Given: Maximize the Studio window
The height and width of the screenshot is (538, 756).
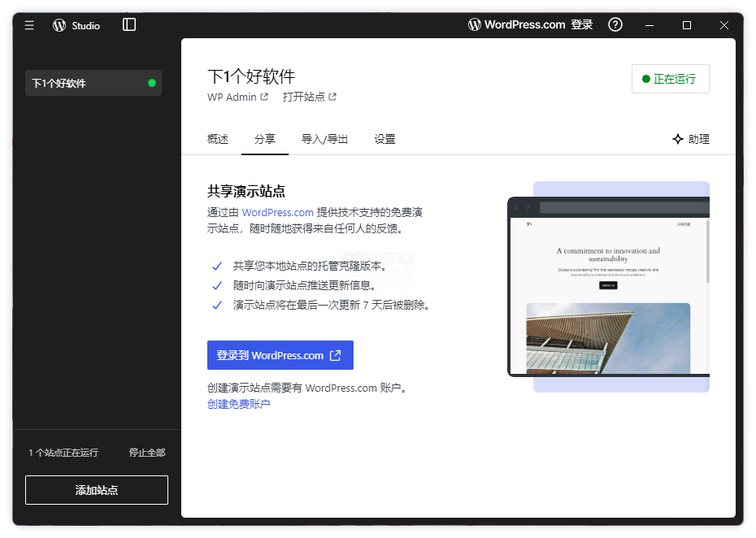Looking at the screenshot, I should (687, 25).
